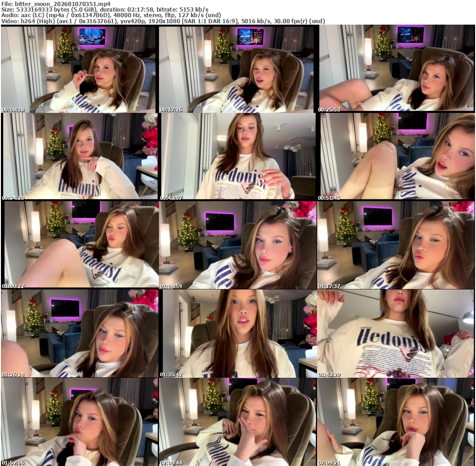This screenshot has width=476, height=466.
Task: Click the 00:08:38 timestamp label
Action: pyautogui.click(x=13, y=110)
